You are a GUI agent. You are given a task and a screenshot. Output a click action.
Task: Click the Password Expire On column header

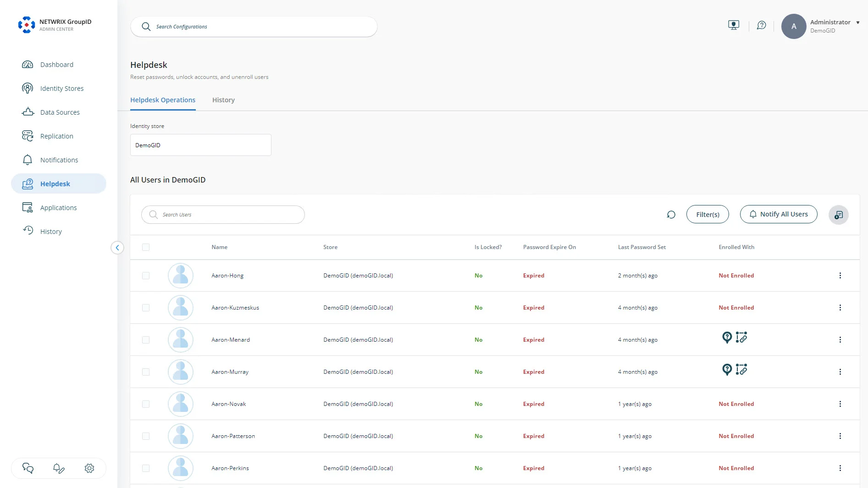tap(549, 247)
